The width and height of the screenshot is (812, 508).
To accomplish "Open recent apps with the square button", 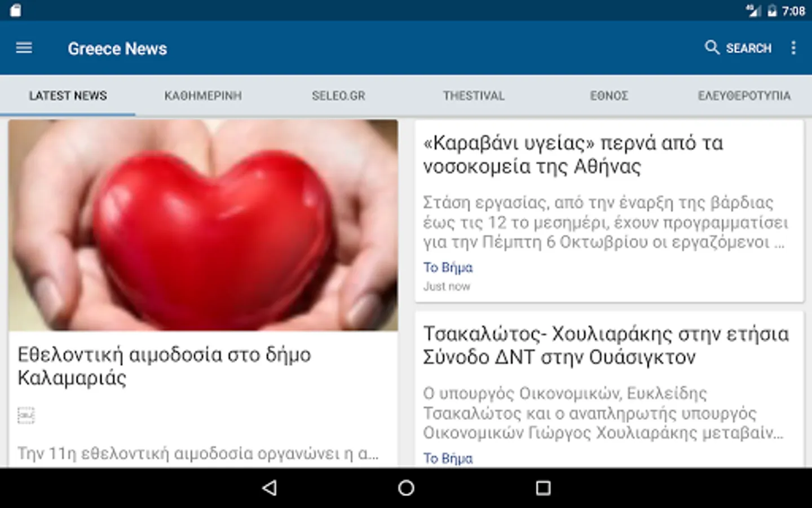I will tap(543, 488).
